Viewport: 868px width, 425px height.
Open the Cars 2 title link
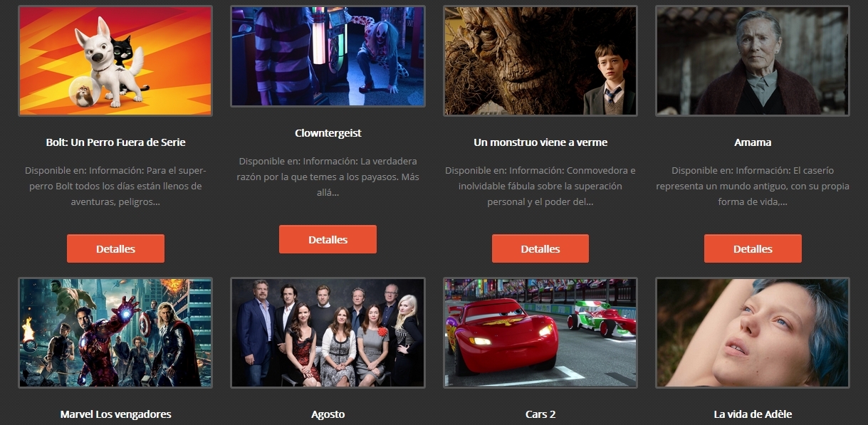[540, 414]
